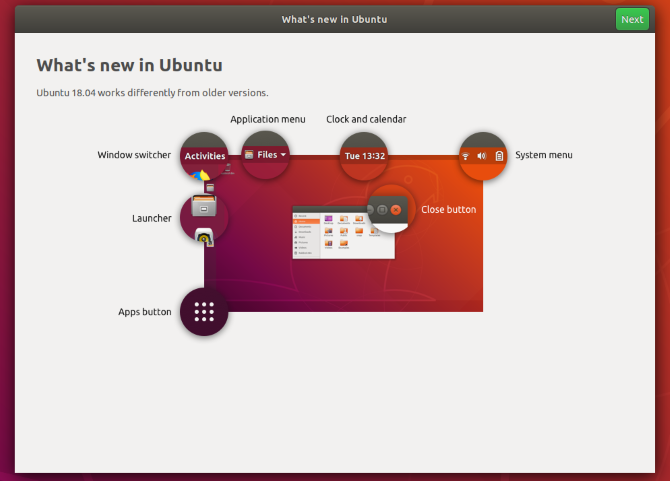Click the speaker volume icon in system menu bubble
This screenshot has width=670, height=481.
(x=482, y=156)
